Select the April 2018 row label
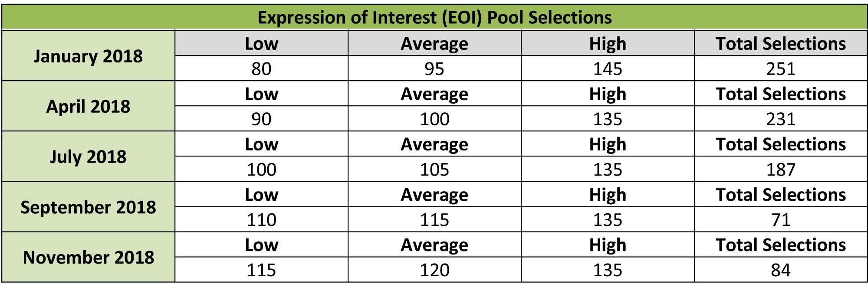 (88, 106)
